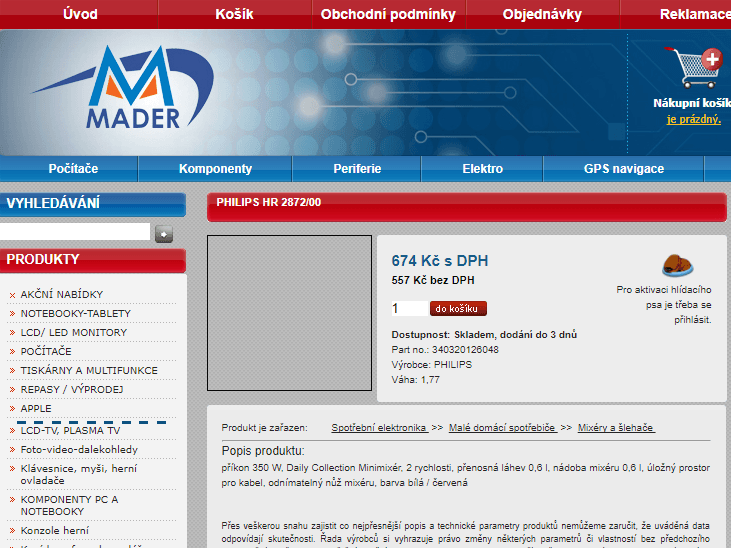Focus the search input field
Screen dimensions: 731x548
[75, 232]
